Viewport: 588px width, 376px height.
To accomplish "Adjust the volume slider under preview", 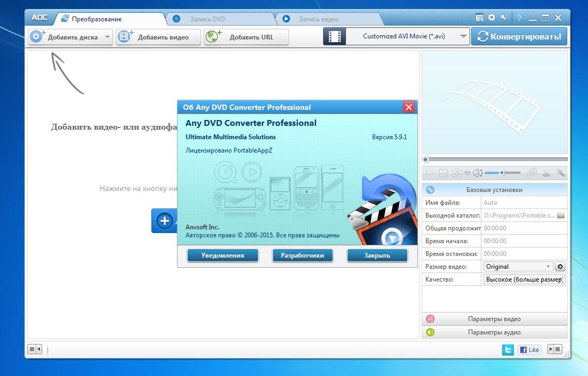I will [502, 173].
